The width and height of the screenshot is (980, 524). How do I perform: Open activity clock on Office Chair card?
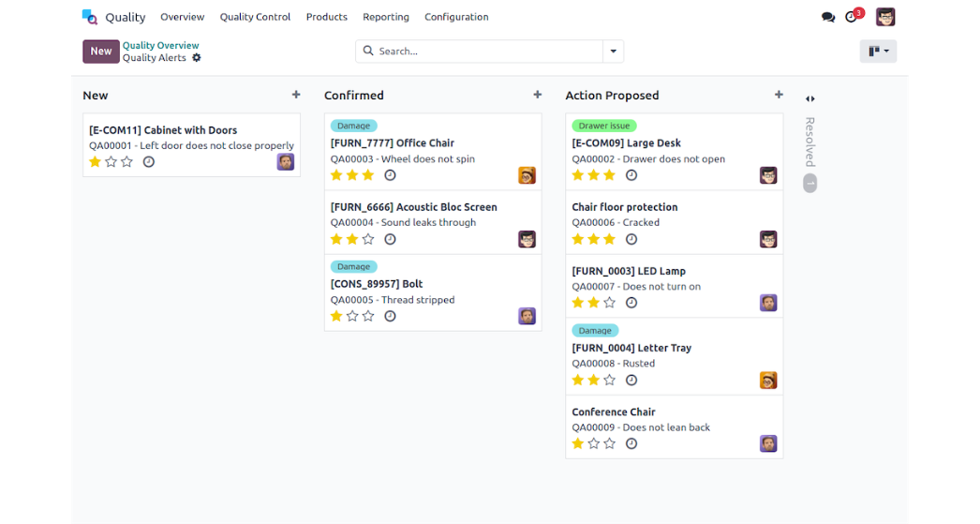coord(391,175)
